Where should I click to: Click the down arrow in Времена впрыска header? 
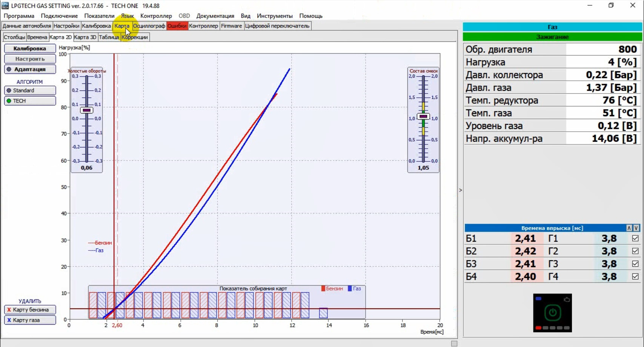[636, 228]
